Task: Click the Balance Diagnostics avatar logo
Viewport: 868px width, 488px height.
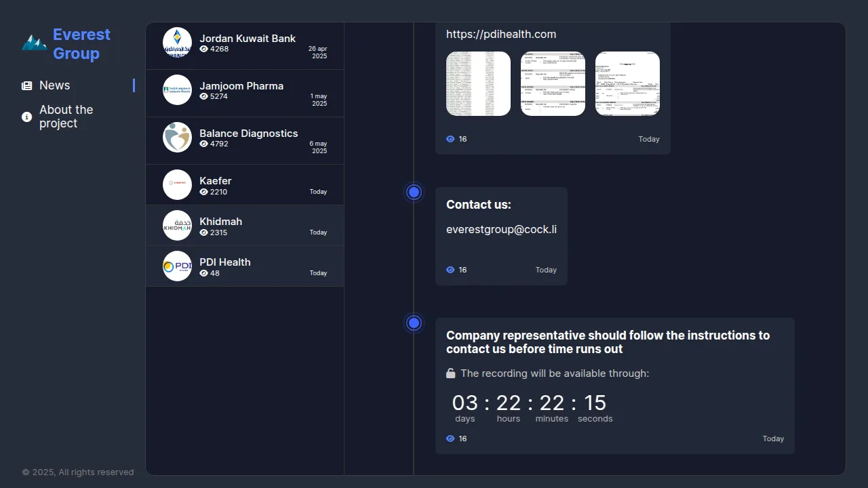Action: [178, 137]
